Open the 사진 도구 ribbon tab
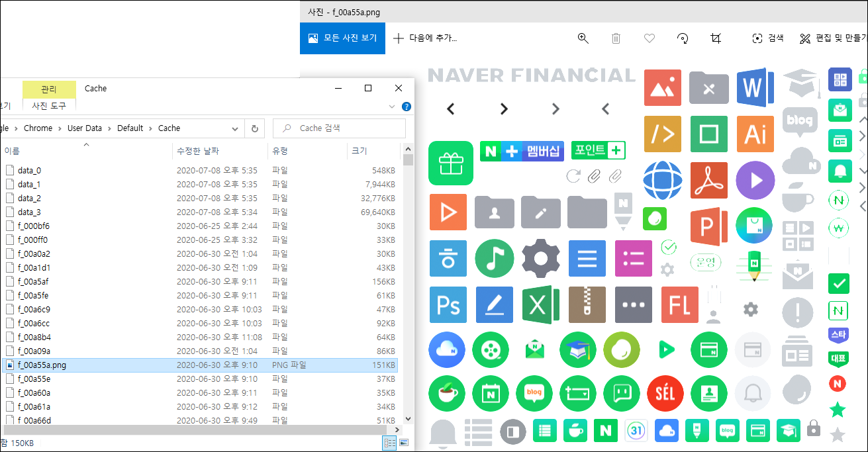 click(49, 105)
